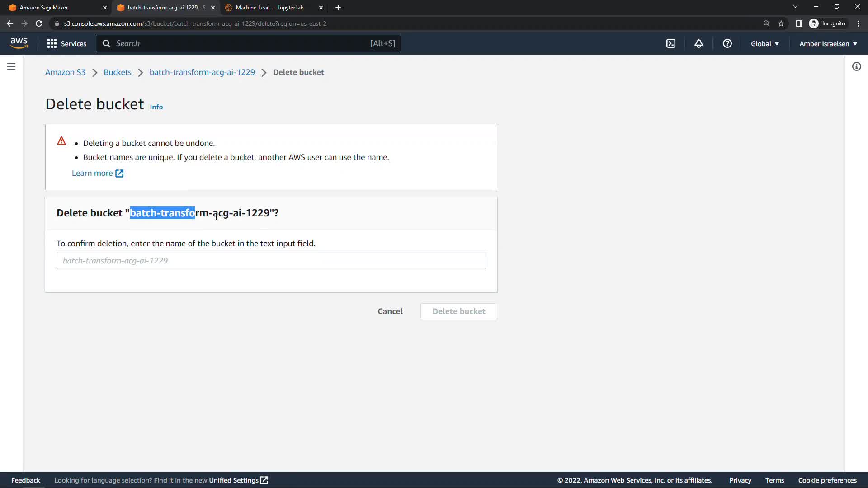868x488 pixels.
Task: Open the Services grid menu
Action: (x=67, y=43)
